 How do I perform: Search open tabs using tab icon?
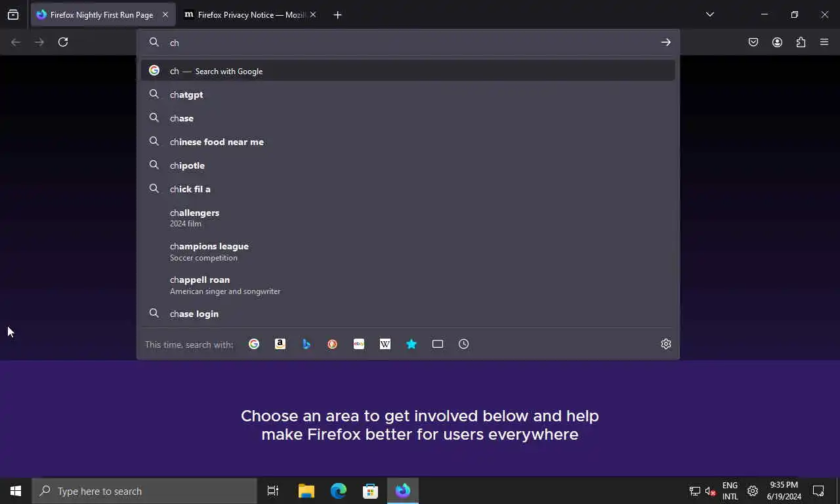(x=438, y=344)
